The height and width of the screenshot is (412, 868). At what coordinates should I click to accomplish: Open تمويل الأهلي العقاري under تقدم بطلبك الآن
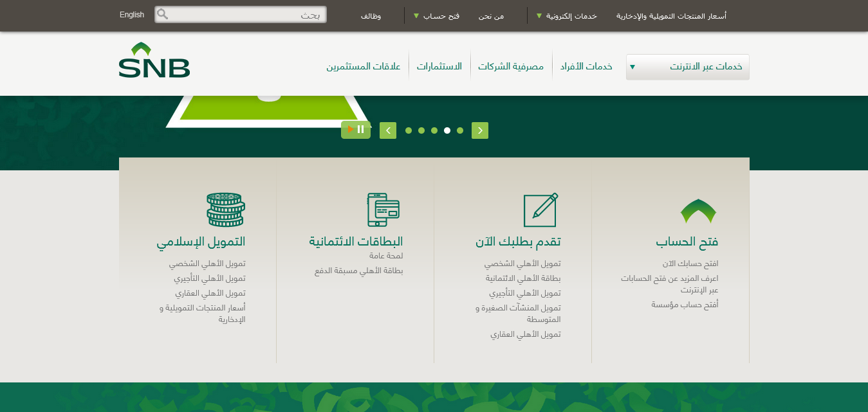(x=526, y=335)
